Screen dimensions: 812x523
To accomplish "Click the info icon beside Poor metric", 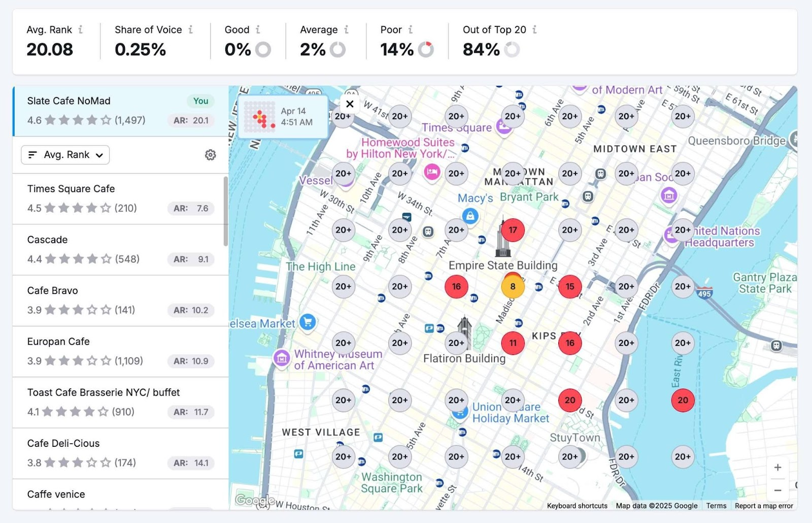I will pyautogui.click(x=409, y=29).
